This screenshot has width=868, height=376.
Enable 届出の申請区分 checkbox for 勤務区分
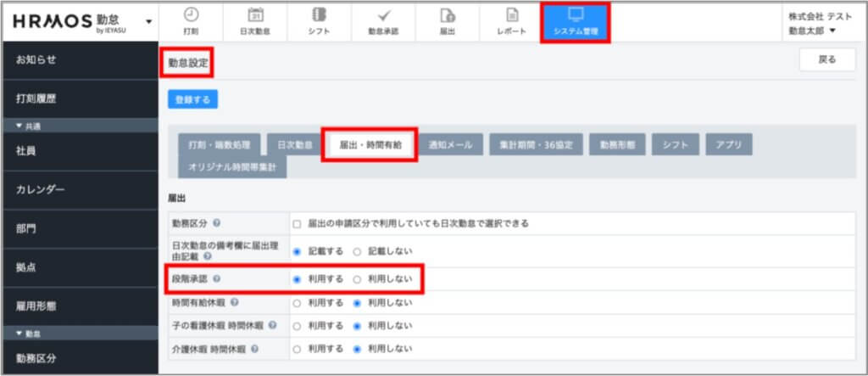pos(297,224)
